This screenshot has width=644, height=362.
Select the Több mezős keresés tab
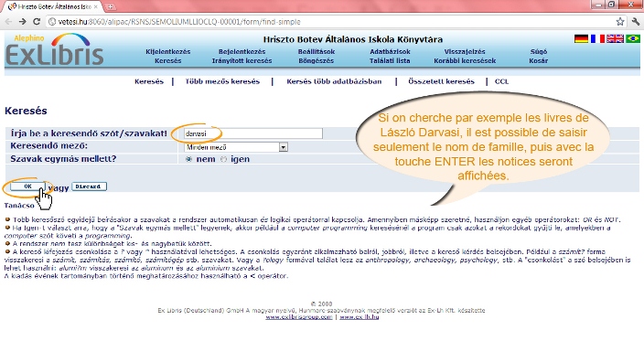pos(222,81)
